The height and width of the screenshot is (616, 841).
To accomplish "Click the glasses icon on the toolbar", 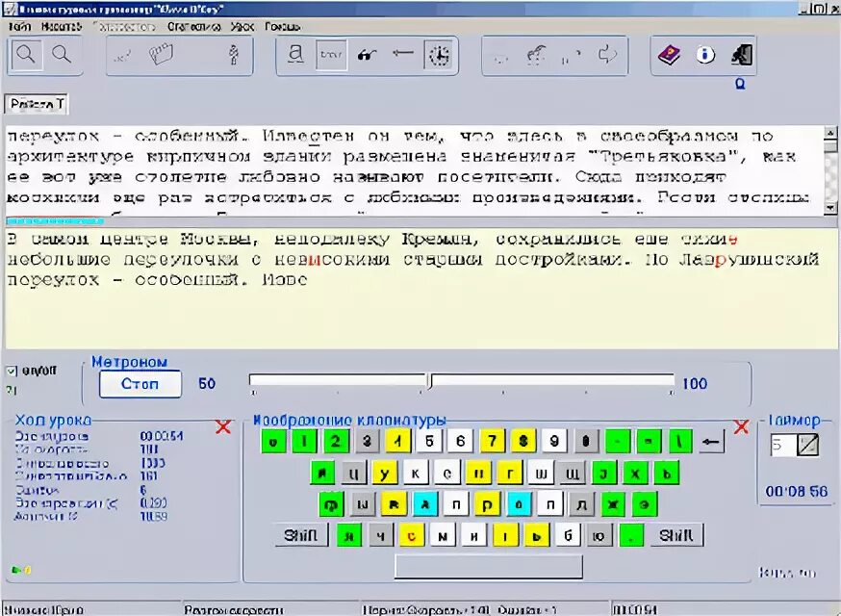I will pos(367,54).
